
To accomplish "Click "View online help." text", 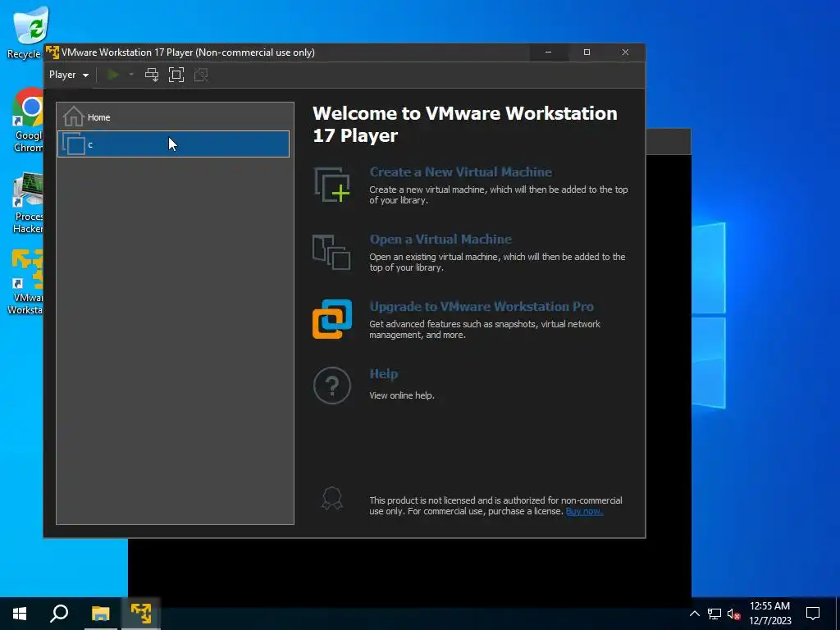I will click(402, 395).
